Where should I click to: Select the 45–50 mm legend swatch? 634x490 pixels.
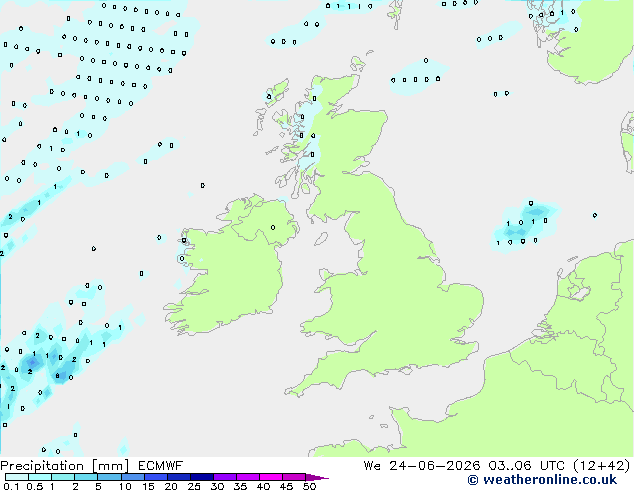point(294,477)
